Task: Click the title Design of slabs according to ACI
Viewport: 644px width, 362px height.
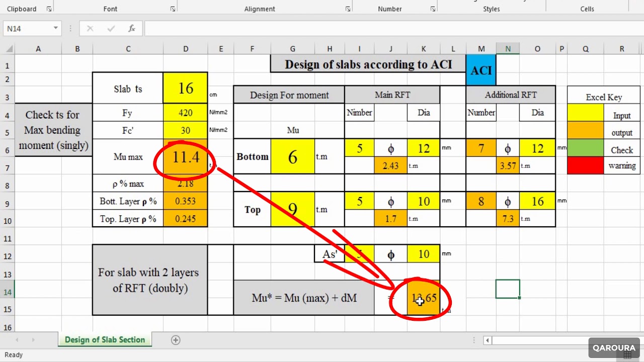Action: [368, 64]
